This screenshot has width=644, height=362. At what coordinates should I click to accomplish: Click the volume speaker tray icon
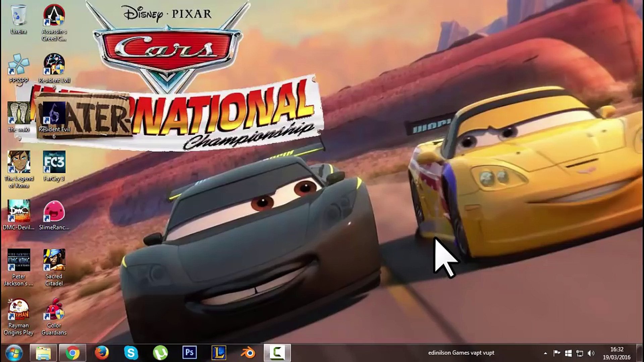click(591, 353)
